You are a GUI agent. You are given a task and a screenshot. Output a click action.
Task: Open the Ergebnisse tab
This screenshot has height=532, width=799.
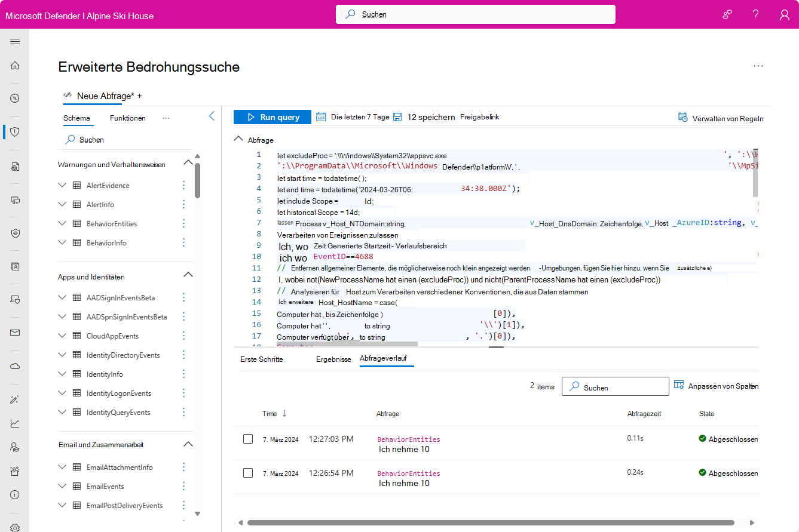(333, 359)
